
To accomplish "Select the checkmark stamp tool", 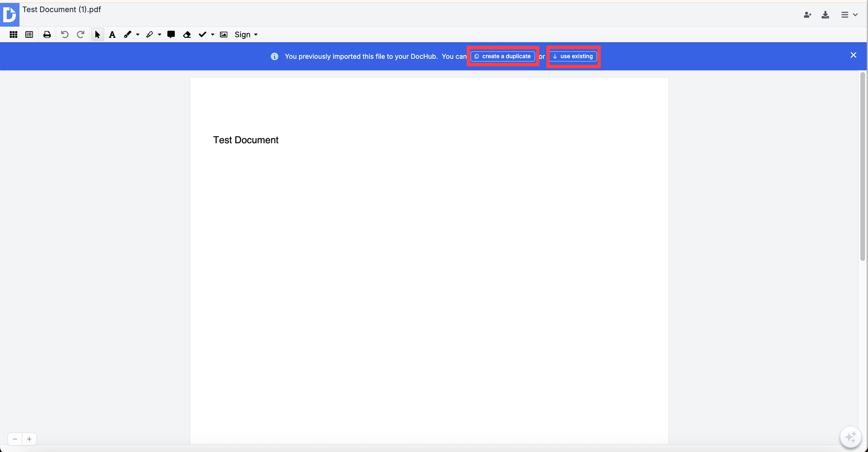I will pyautogui.click(x=202, y=34).
